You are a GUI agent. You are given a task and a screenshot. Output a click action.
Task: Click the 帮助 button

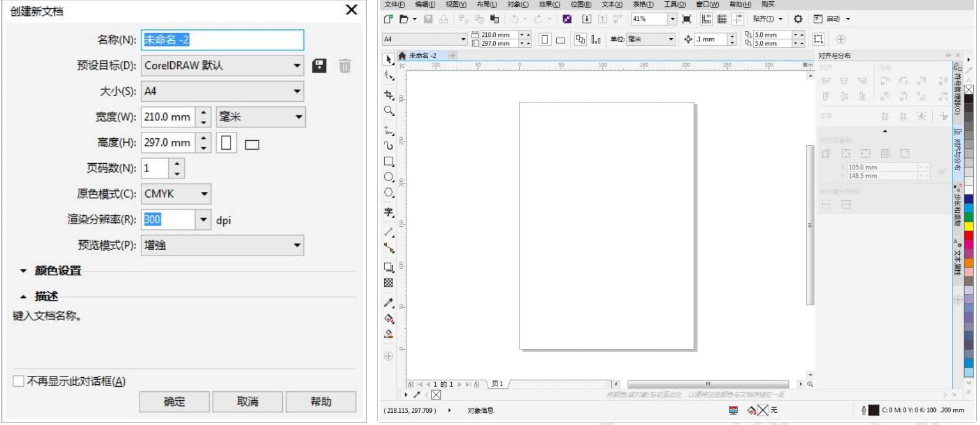tap(320, 401)
